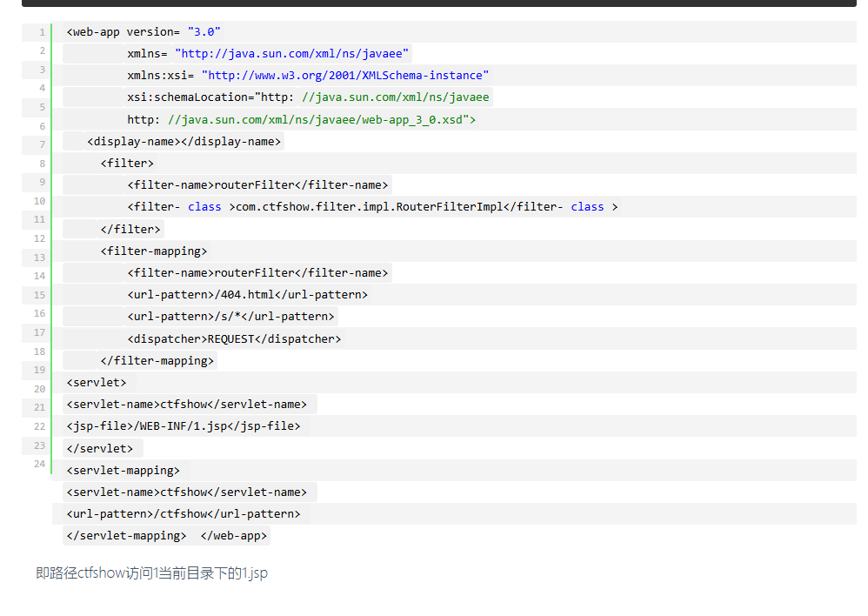Click the closing </filter-mapping> tag

157,361
